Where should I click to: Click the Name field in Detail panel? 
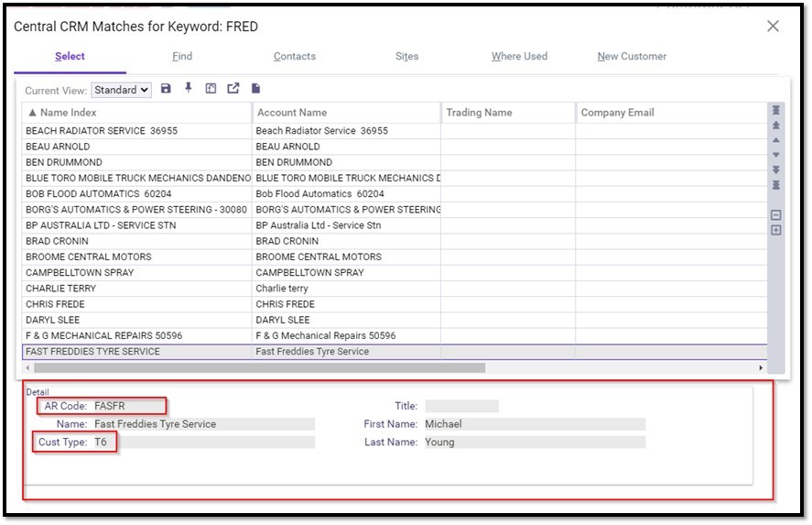[x=204, y=424]
